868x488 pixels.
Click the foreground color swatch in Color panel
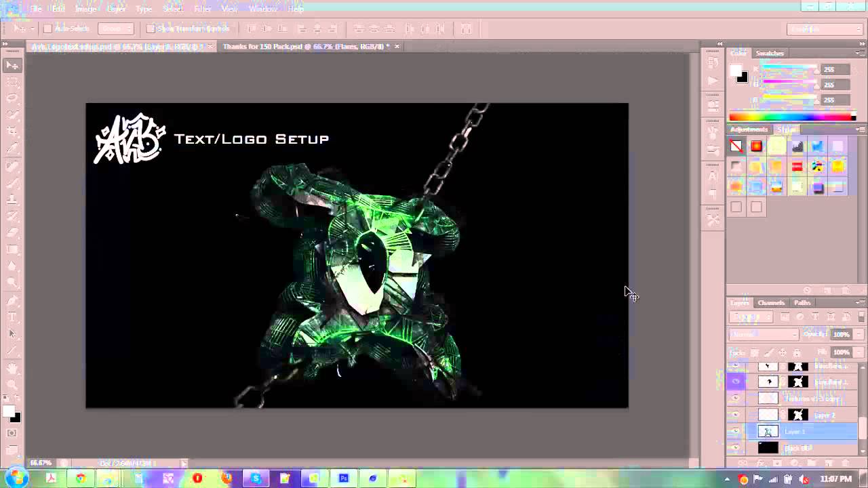pos(736,71)
